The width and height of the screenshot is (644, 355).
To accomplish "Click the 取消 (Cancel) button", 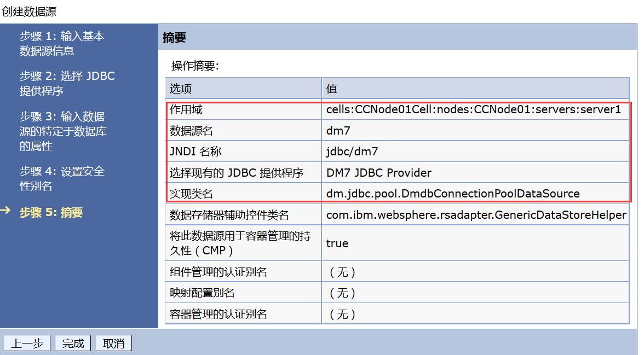I will point(113,343).
